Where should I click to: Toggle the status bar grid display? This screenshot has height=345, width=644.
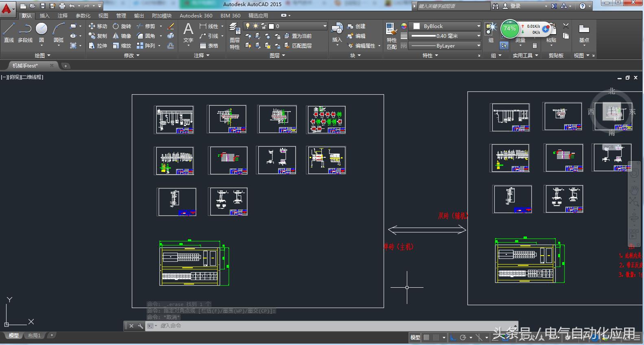click(426, 337)
